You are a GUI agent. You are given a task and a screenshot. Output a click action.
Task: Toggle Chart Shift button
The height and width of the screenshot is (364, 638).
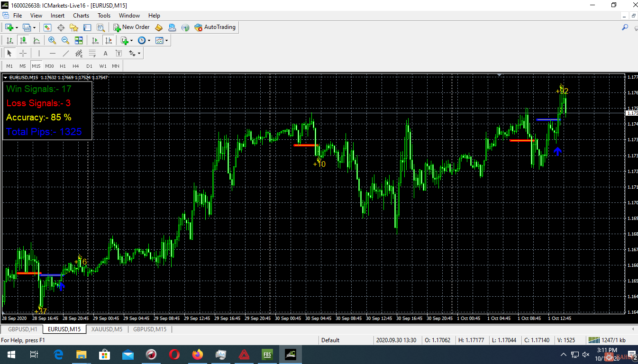coord(108,40)
